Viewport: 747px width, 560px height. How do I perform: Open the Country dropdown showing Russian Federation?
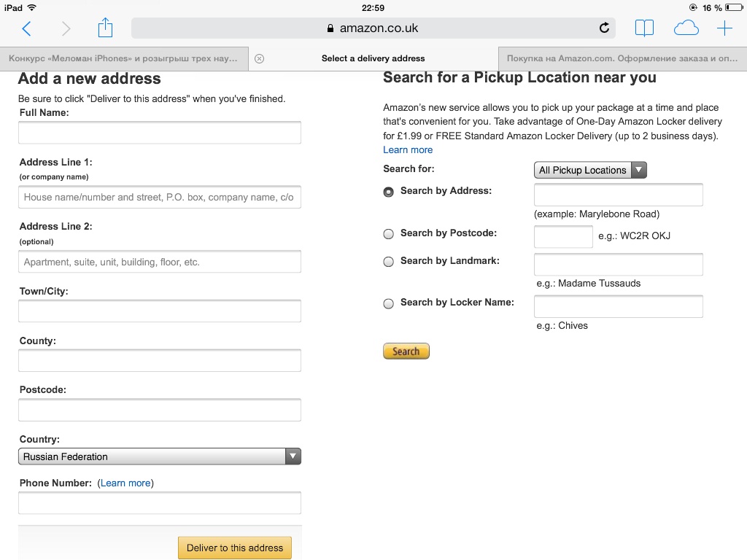tap(160, 456)
